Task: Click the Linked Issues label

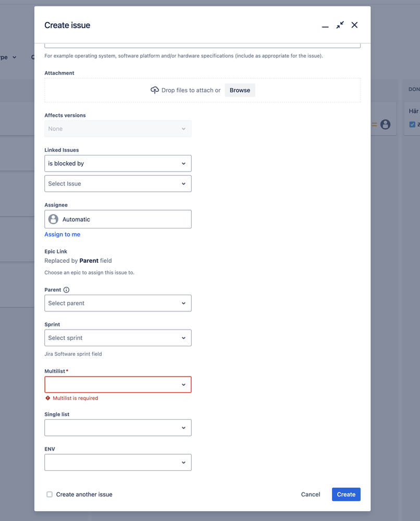Action: 62,150
